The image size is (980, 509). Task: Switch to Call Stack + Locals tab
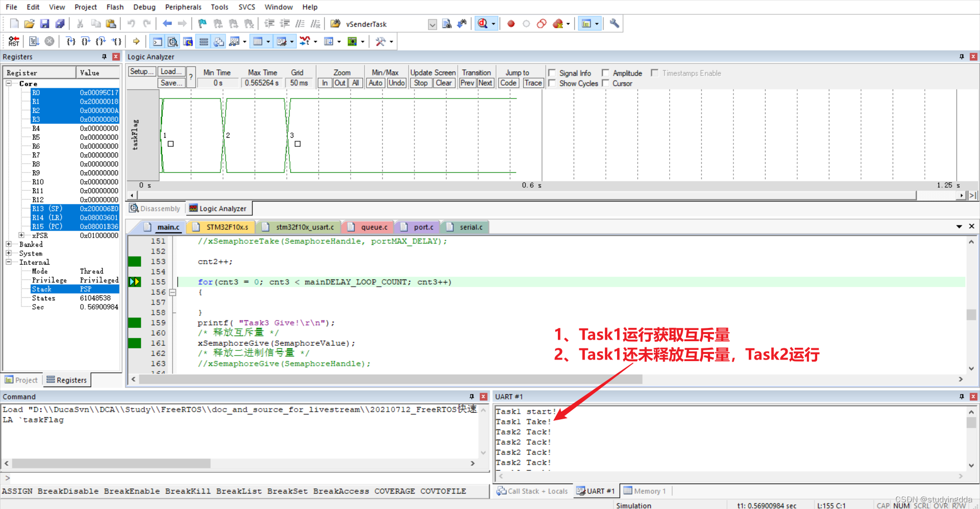coord(532,491)
